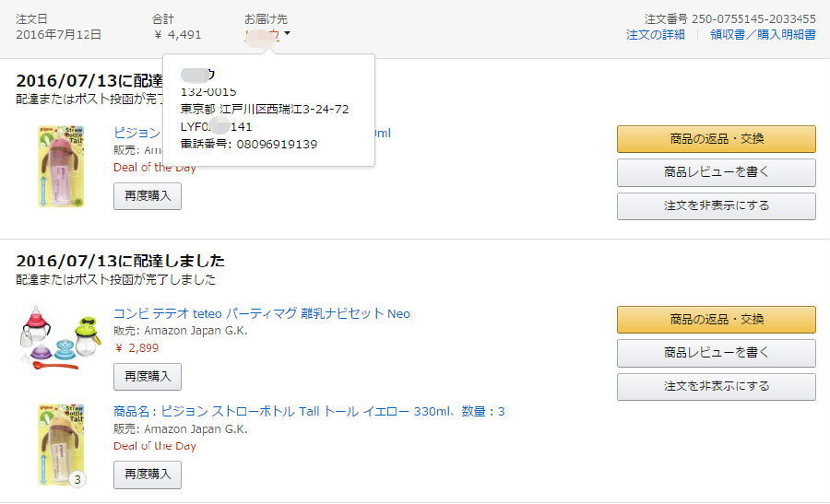The image size is (830, 504).
Task: Open the yellow Pigeon bottle thumbnail
Action: tap(60, 442)
